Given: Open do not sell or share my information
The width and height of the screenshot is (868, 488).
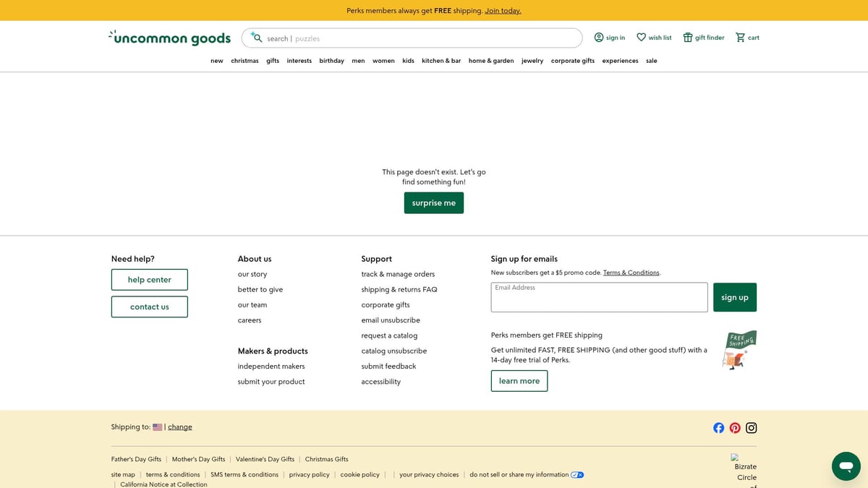Looking at the screenshot, I should pos(519,475).
